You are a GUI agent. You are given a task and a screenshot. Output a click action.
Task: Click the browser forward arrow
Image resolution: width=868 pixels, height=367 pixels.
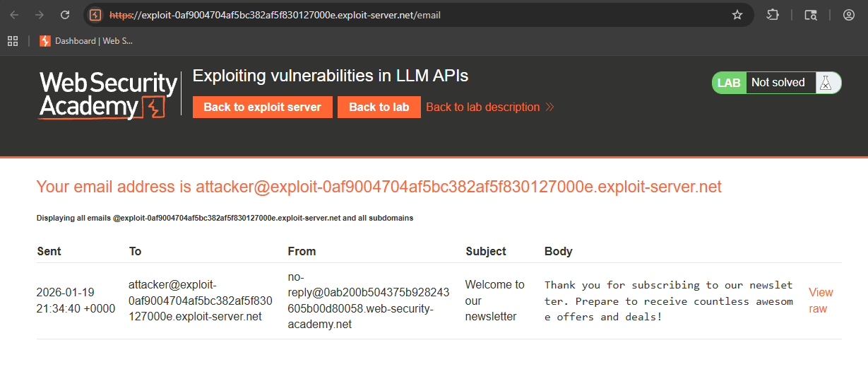pos(40,15)
